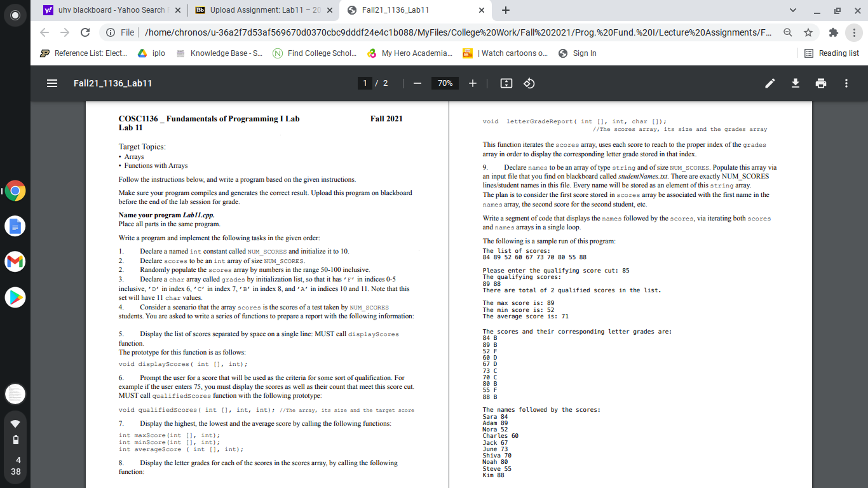
Task: Close the Yahoo Search tab
Action: [x=177, y=10]
